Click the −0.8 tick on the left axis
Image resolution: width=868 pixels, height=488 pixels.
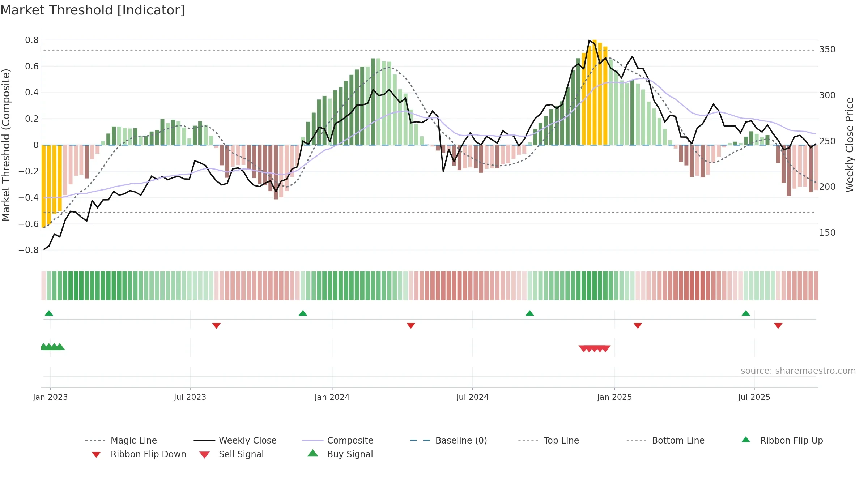point(29,250)
